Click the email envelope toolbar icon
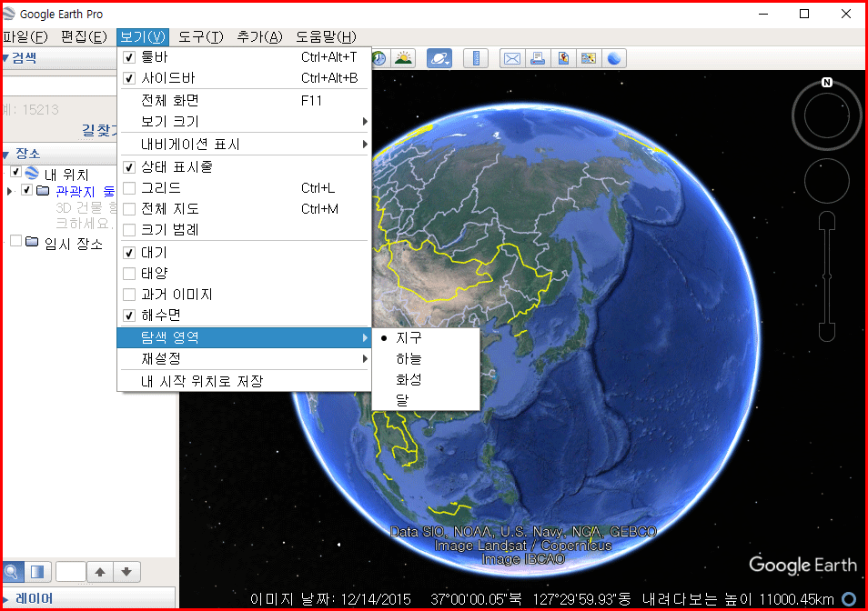Viewport: 868px width, 611px height. pos(512,58)
